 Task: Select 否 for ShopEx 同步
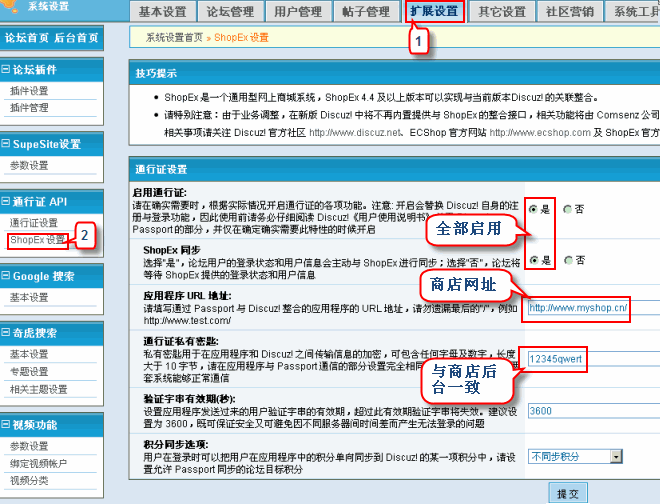point(567,260)
